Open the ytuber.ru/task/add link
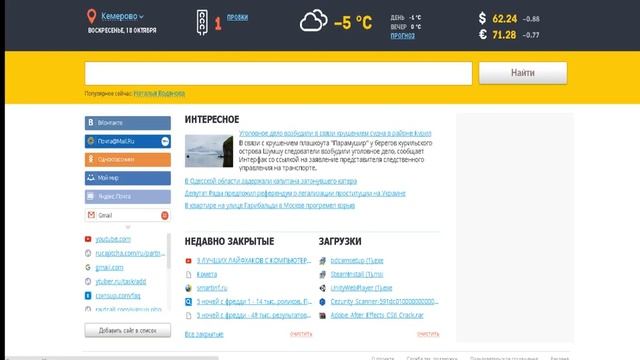 [120, 281]
